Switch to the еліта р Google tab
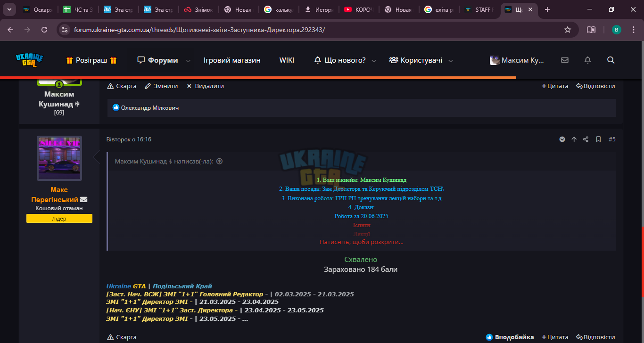Screen dimensions: 644x343 (438, 9)
